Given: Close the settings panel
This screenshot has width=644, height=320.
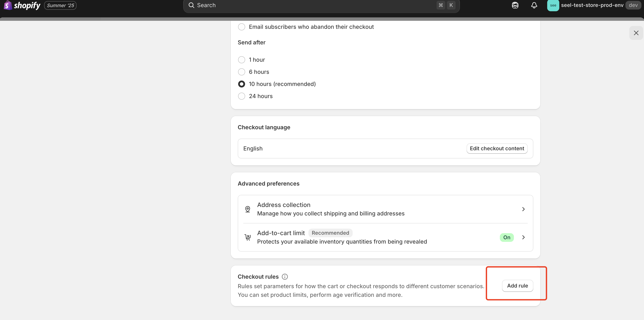Looking at the screenshot, I should [636, 33].
